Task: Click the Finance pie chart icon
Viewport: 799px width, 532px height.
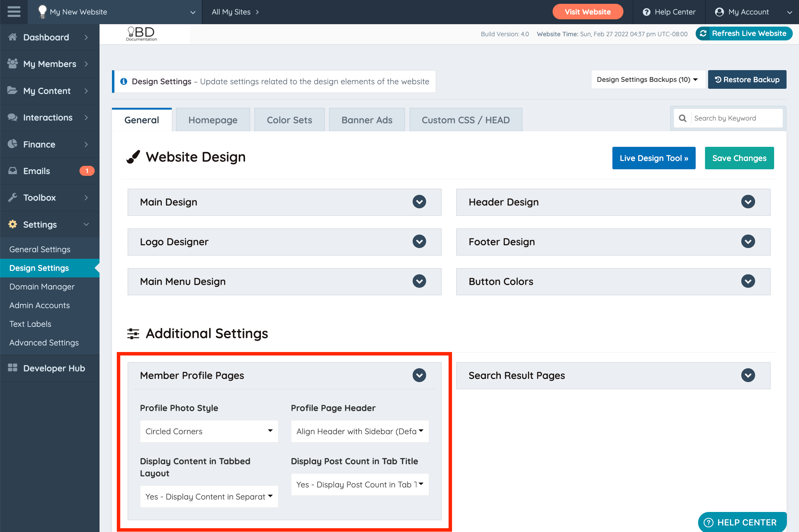Action: (x=13, y=144)
